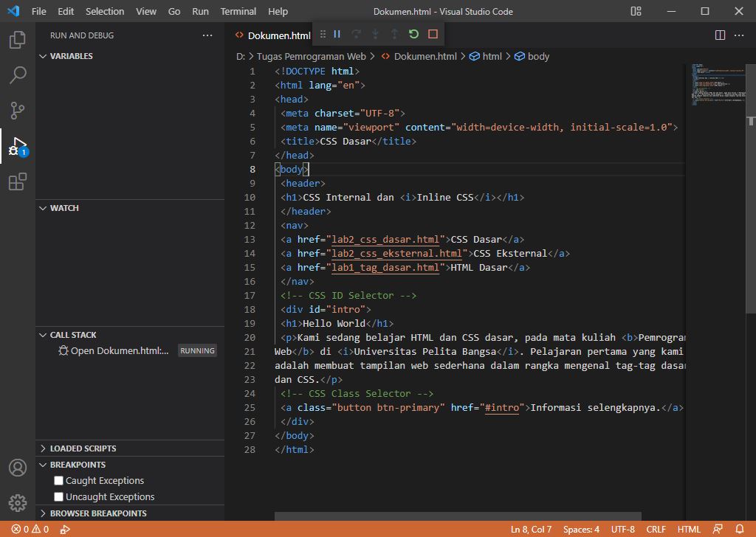Click the html symbol in breadcrumbs
The image size is (756, 537).
click(486, 56)
